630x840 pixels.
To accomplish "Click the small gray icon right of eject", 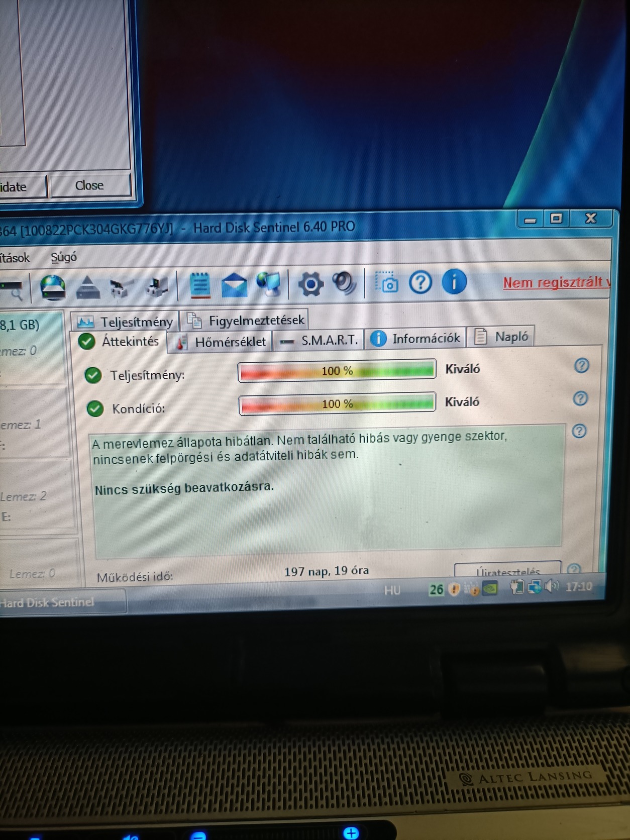I will [x=121, y=288].
